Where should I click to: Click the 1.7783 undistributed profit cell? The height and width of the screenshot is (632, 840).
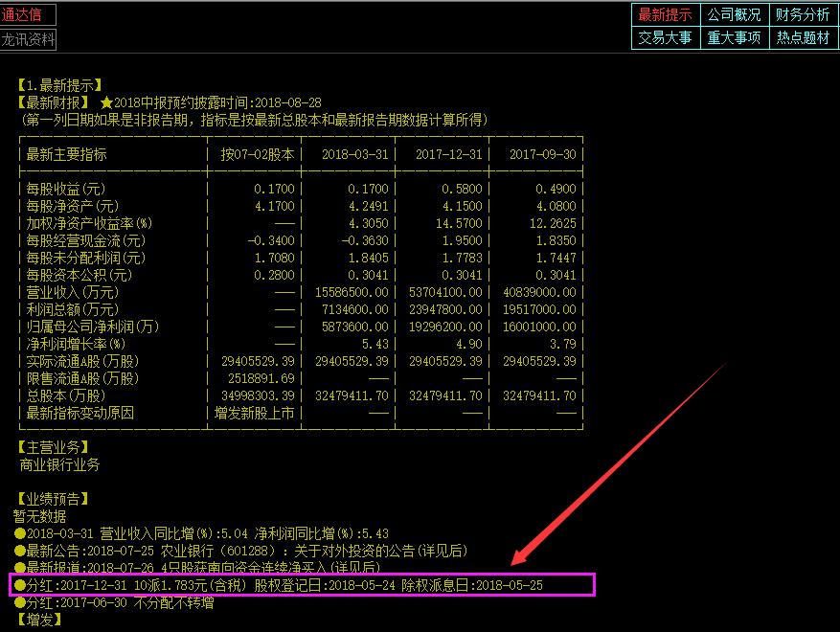[463, 258]
